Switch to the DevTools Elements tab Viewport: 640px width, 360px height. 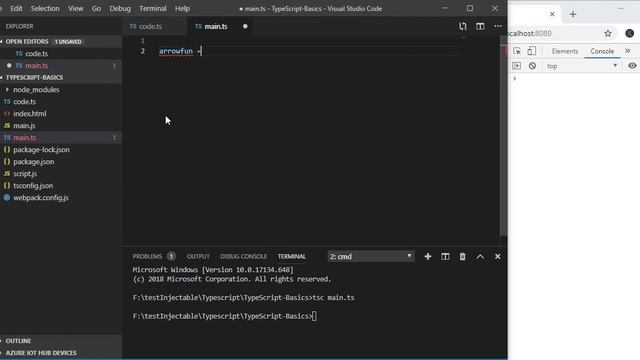pos(564,51)
